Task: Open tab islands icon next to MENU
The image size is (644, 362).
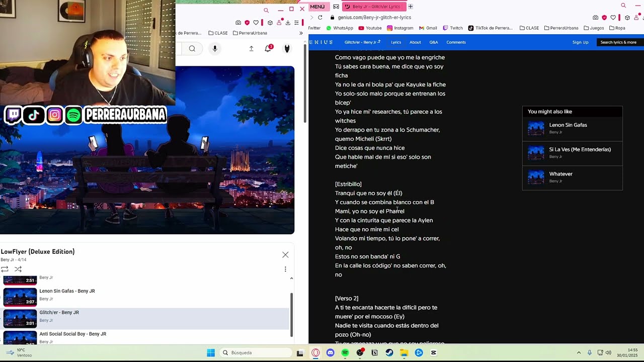Action: pyautogui.click(x=336, y=7)
